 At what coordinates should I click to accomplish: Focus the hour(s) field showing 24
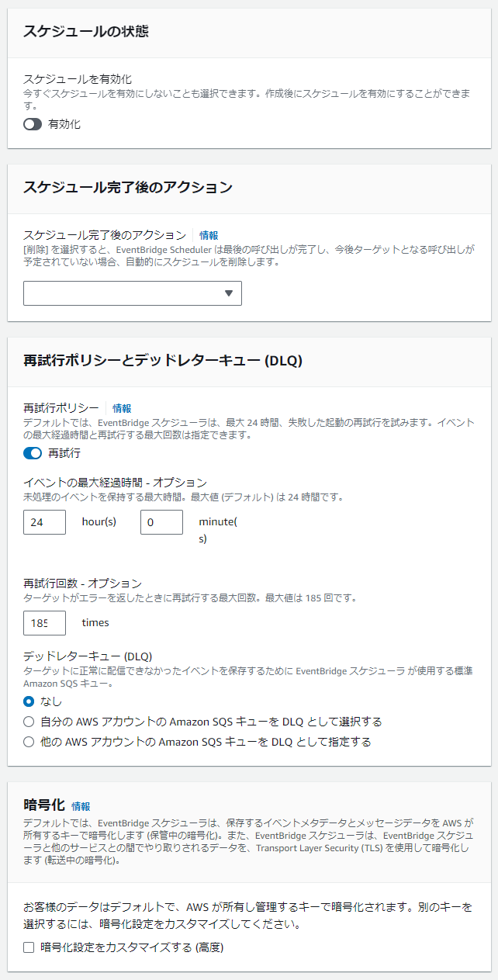[44, 522]
